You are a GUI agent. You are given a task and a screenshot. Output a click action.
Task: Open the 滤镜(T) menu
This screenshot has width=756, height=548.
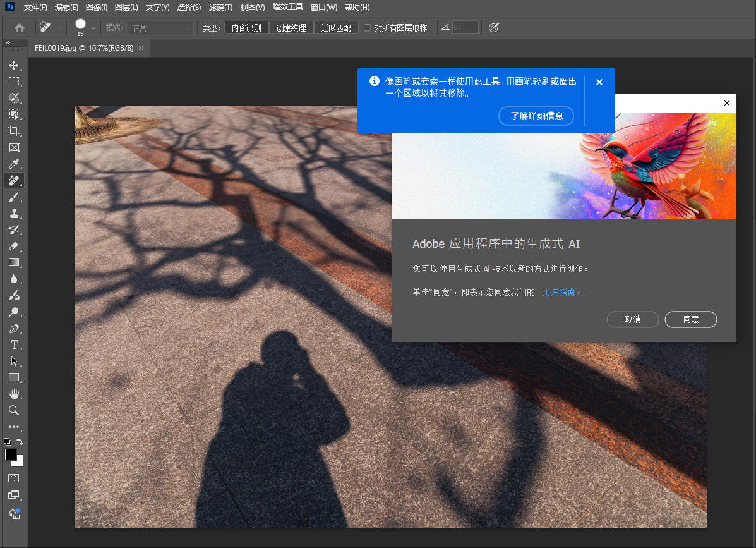[221, 7]
